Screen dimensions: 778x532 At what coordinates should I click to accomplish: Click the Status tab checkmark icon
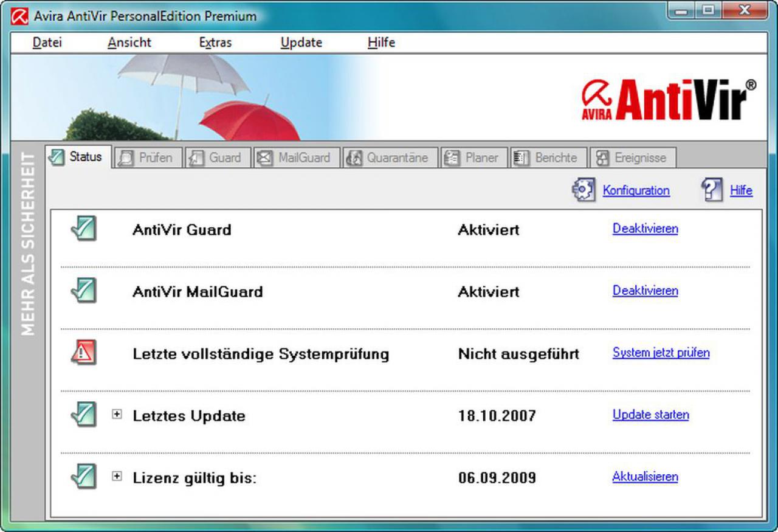click(57, 157)
